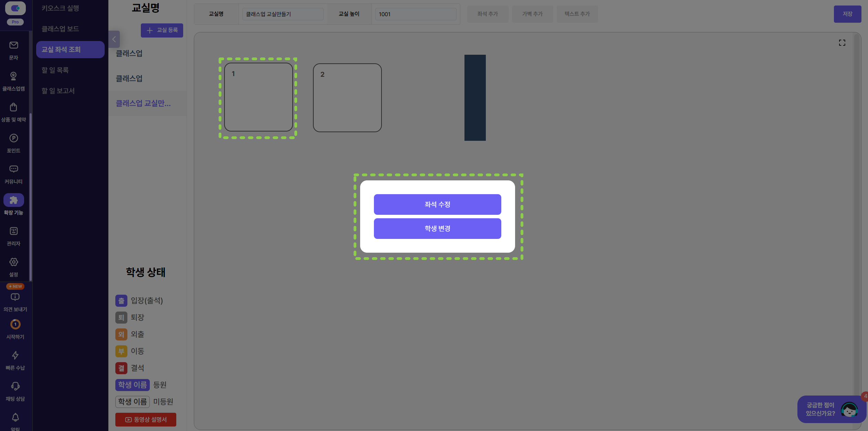Open 클래스업 보드 menu item
Image resolution: width=868 pixels, height=431 pixels.
60,29
